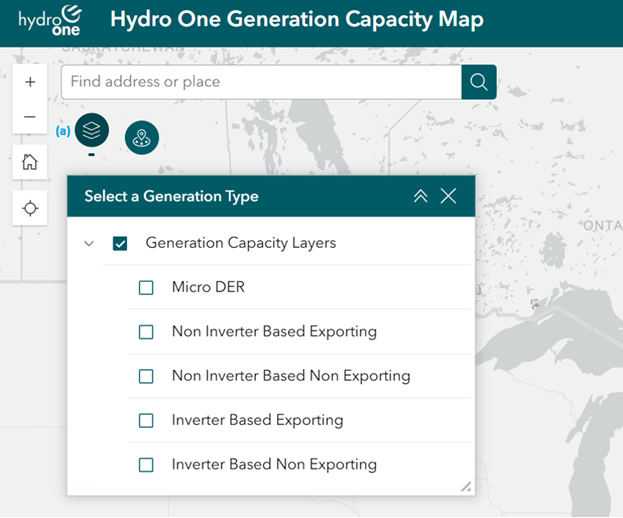Click Hydro One Generation Capacity Map heading
Viewport: 623px width, 518px height.
(x=297, y=19)
